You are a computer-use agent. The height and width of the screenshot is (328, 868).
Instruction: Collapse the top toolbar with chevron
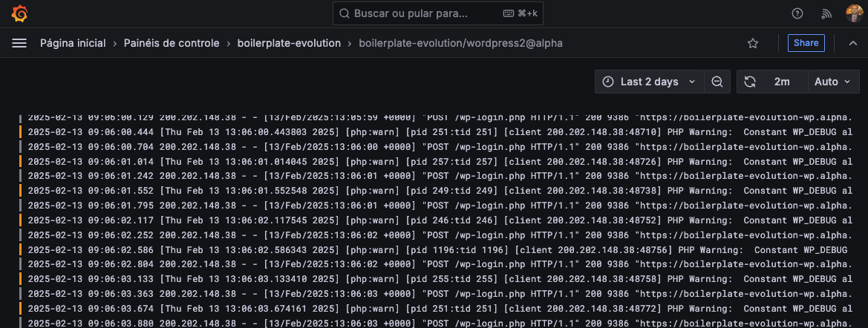click(x=853, y=43)
